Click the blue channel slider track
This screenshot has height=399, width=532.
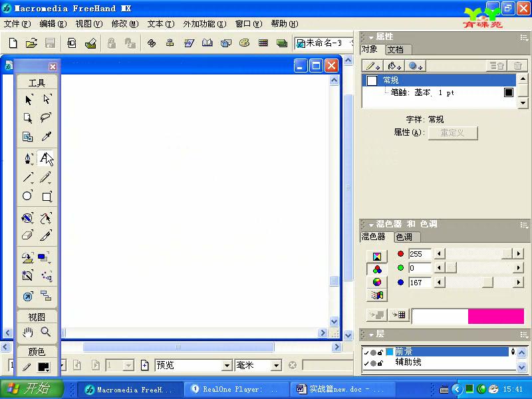tap(479, 282)
